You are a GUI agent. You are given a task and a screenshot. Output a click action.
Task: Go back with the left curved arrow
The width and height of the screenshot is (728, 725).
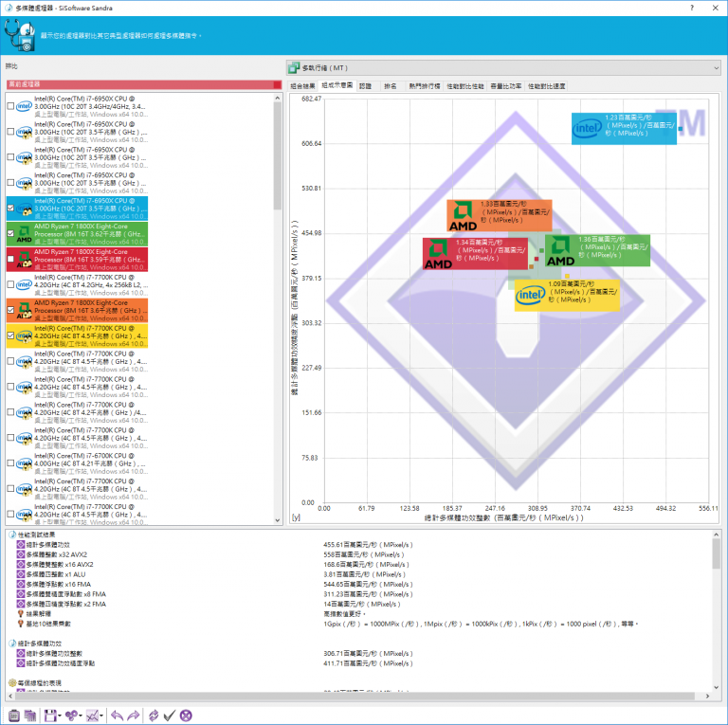[x=117, y=716]
